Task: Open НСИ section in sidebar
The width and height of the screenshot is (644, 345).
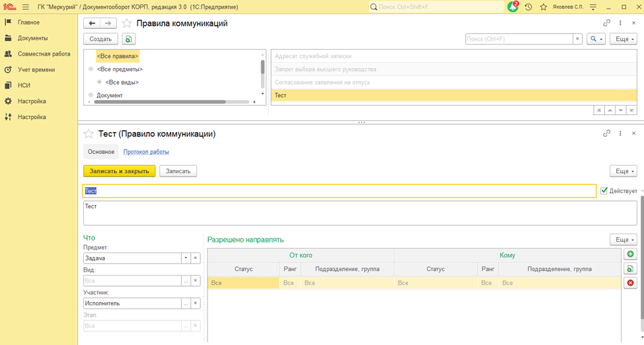Action: [24, 85]
